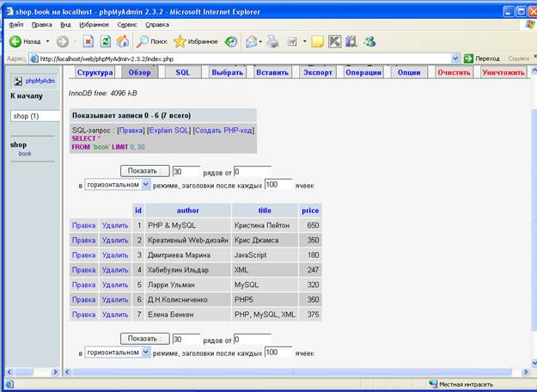Viewport: 537px width, 392px height.
Task: Switch to the Структура tab
Action: point(95,72)
